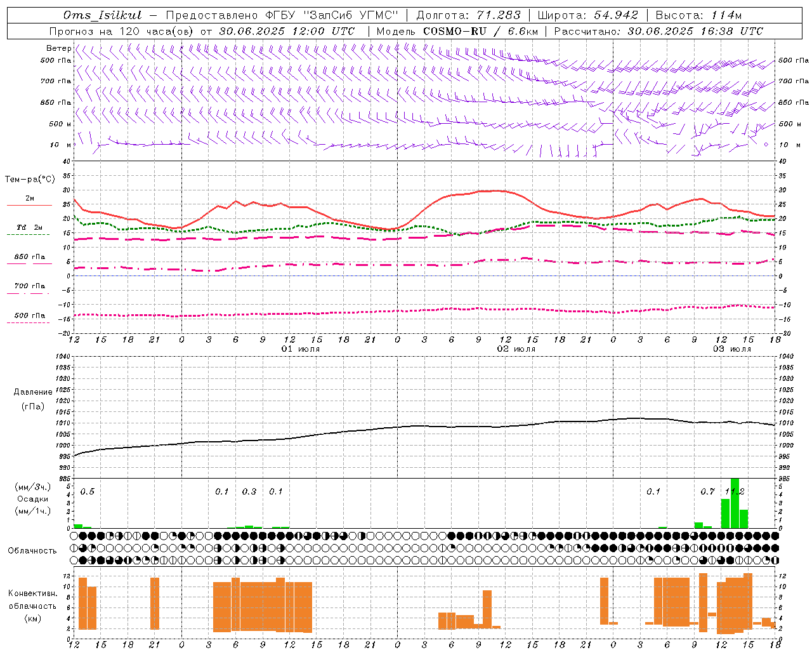Click the Конвективн. облачность label

33,600
